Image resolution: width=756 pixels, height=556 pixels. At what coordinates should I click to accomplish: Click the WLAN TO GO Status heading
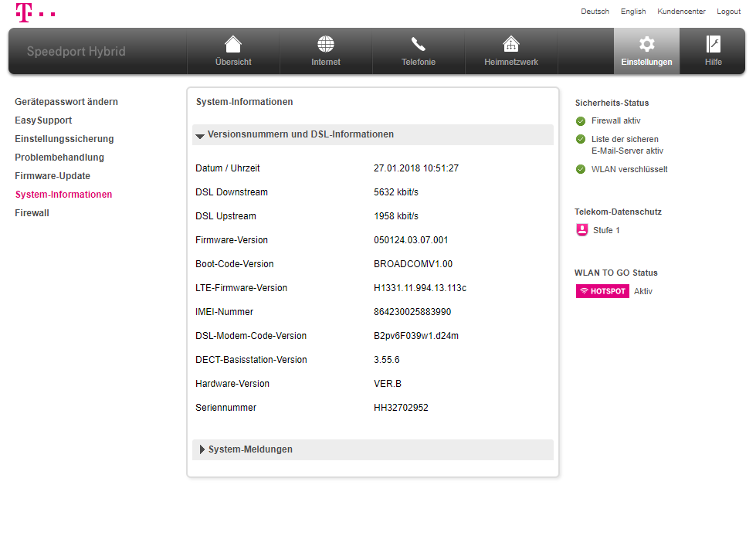point(615,273)
